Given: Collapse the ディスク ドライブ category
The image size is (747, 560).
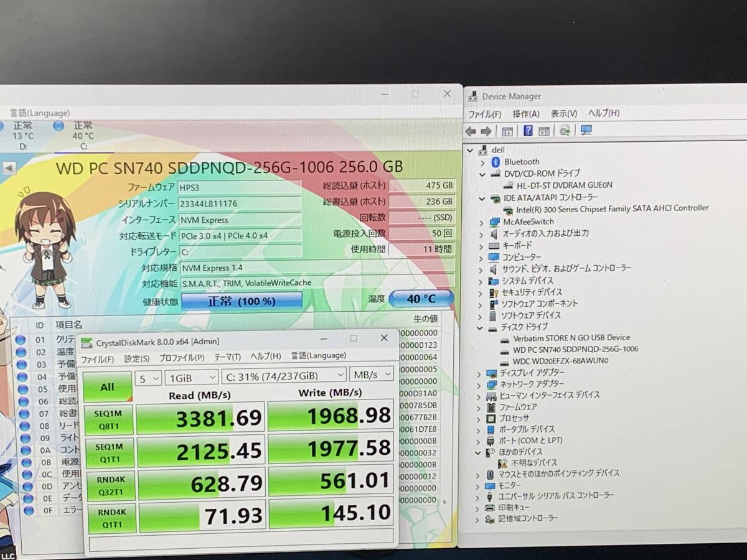Looking at the screenshot, I should [480, 327].
